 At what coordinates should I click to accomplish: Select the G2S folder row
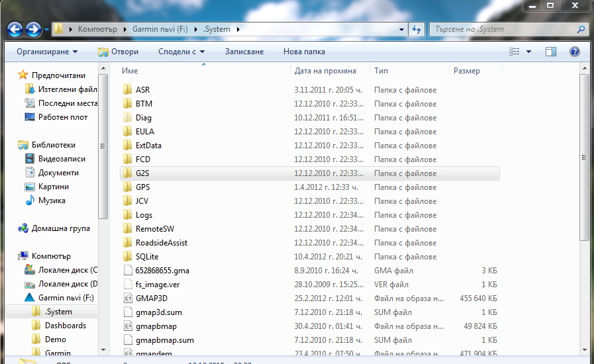(x=310, y=173)
